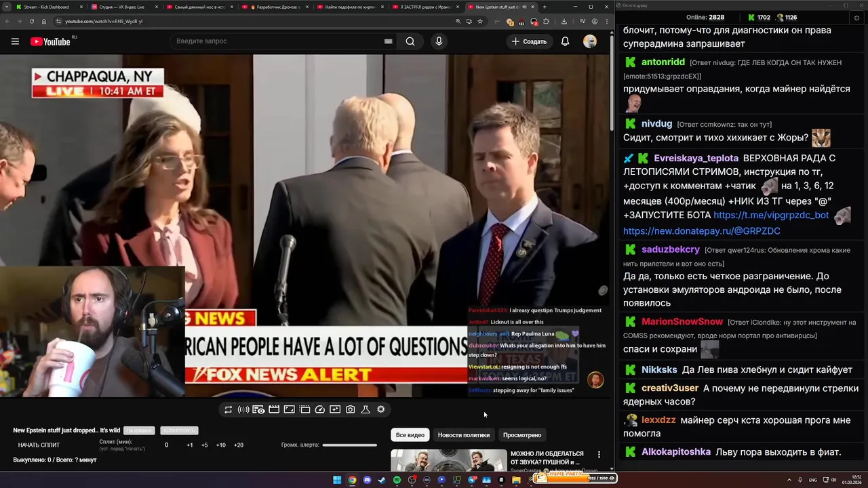Open the new.donatepay.ru/@GRPZDC link
The height and width of the screenshot is (488, 868).
[x=702, y=231]
